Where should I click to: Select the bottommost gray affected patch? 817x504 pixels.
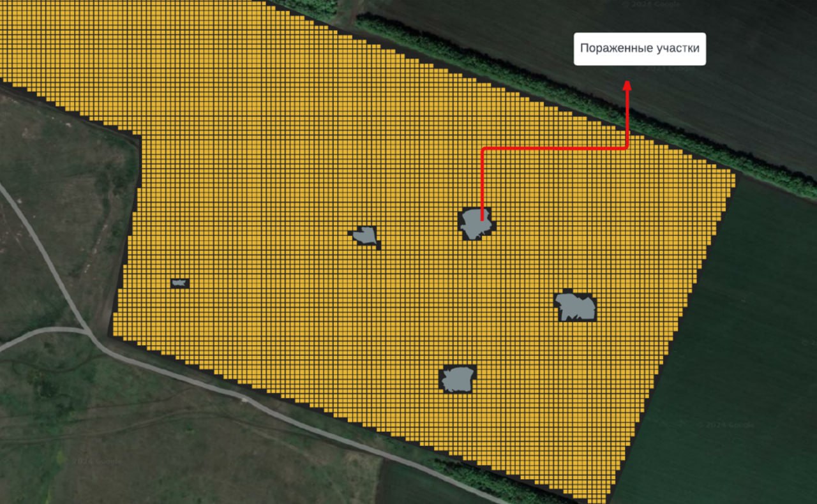pos(458,379)
